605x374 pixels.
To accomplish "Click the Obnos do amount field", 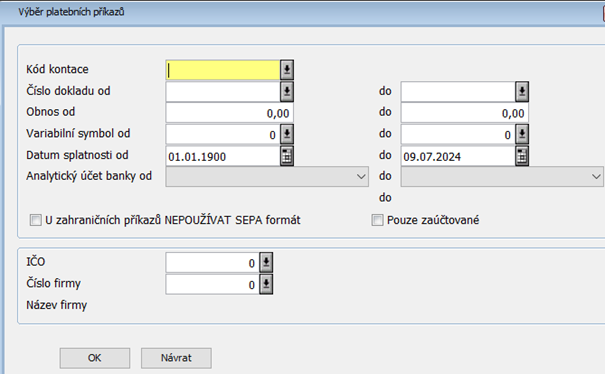I will 465,113.
